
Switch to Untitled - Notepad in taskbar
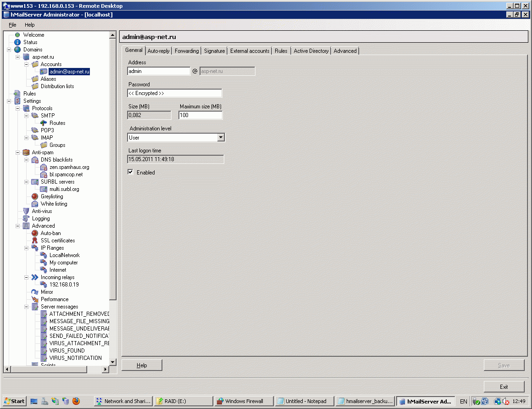coord(305,401)
